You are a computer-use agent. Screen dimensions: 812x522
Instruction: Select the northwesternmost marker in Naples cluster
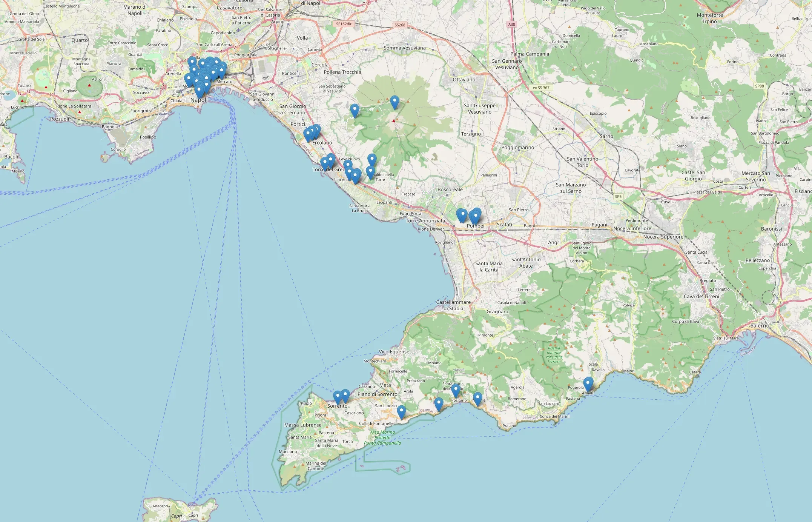tap(192, 62)
